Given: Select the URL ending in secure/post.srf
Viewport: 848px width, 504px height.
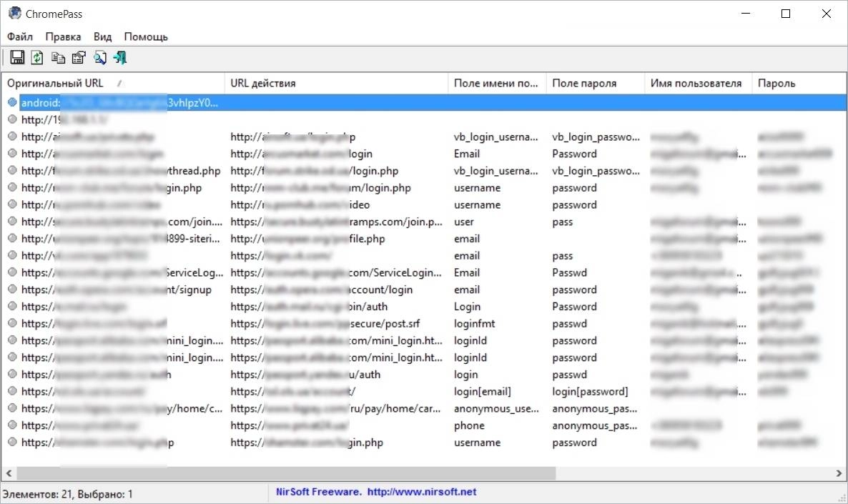Looking at the screenshot, I should 325,323.
